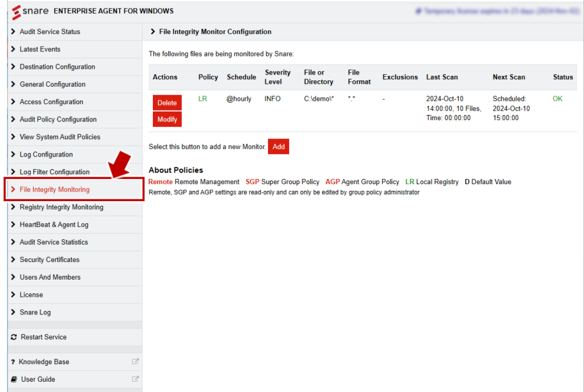The image size is (584, 392).
Task: Delete the C:\demo\* monitor
Action: pos(167,103)
